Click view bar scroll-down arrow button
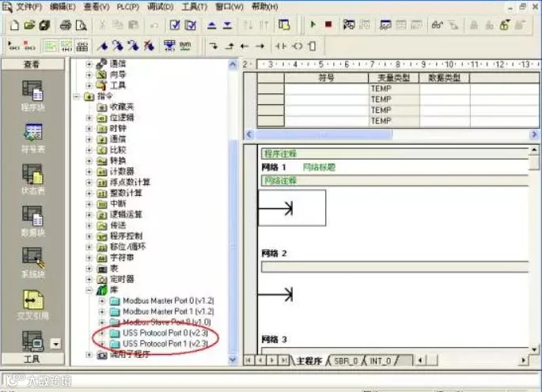This screenshot has width=542, height=392. point(56,344)
